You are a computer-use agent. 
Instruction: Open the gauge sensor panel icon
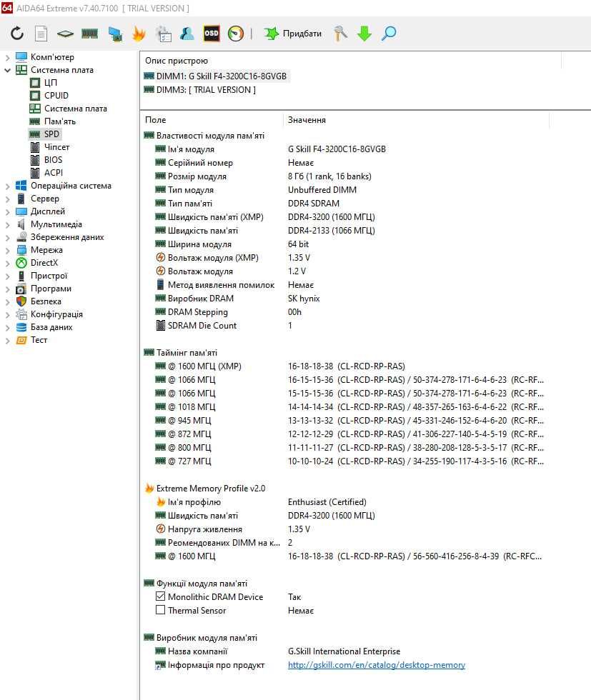[x=235, y=34]
